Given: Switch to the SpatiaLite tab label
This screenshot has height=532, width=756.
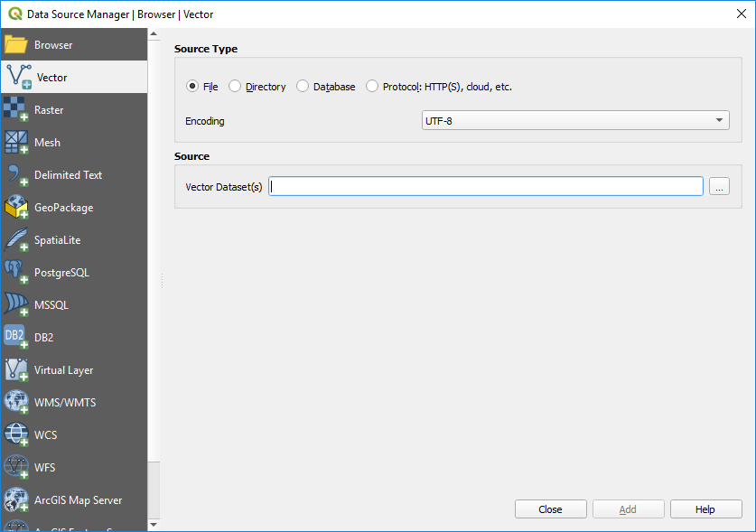Looking at the screenshot, I should click(x=58, y=239).
